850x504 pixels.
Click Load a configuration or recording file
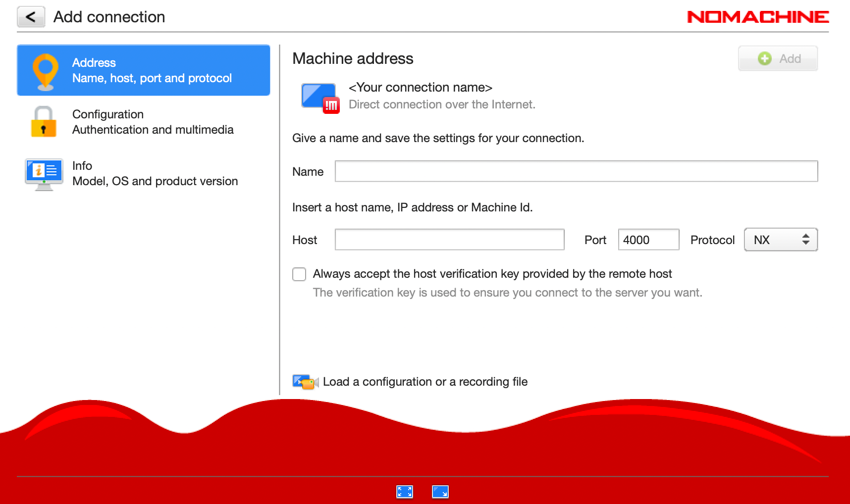click(425, 382)
